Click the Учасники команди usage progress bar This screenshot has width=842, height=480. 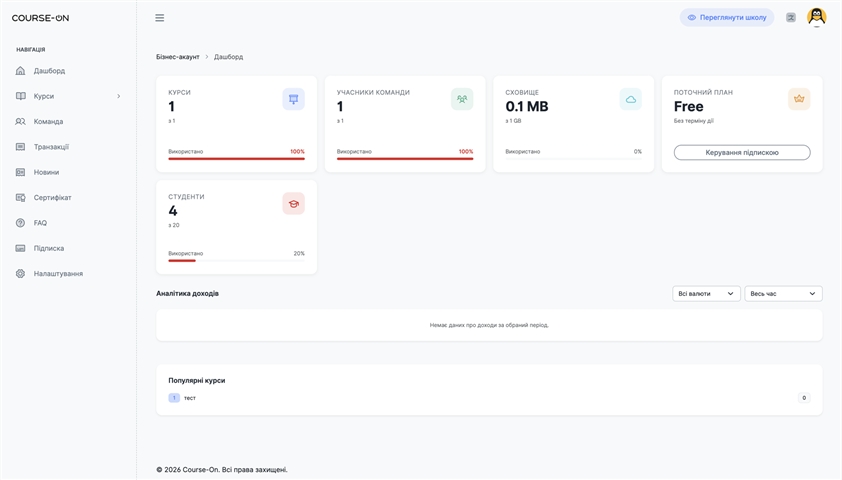click(x=405, y=158)
